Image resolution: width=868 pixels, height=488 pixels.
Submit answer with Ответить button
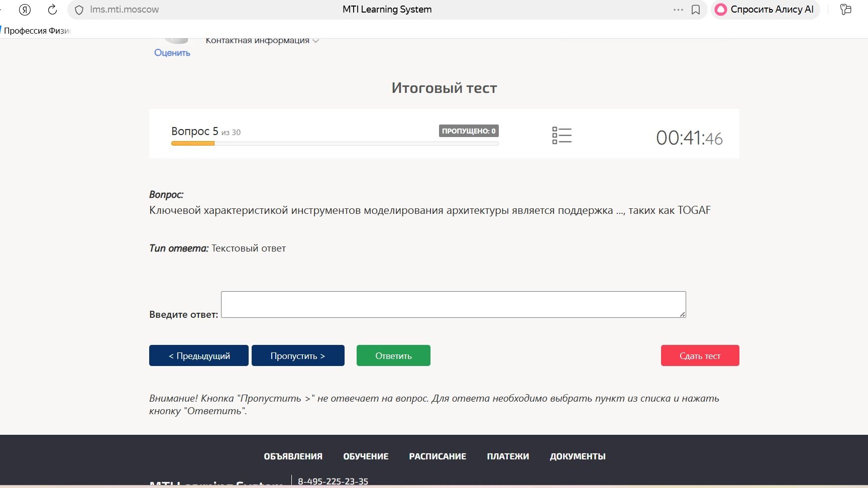point(393,355)
